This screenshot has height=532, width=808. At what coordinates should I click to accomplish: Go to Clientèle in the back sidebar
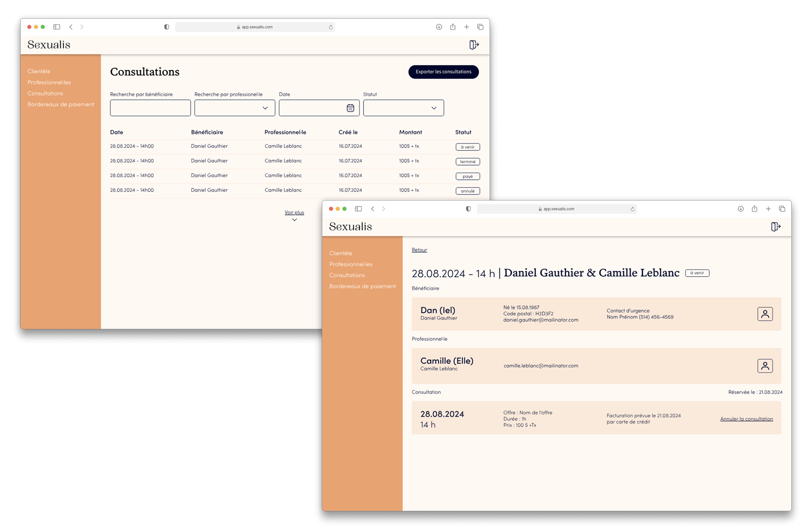(39, 71)
